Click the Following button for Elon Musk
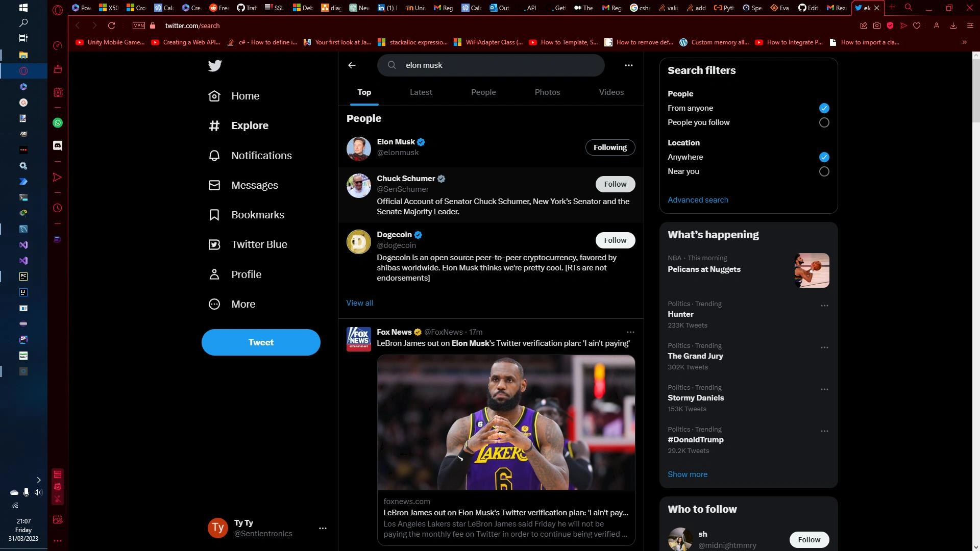 click(x=610, y=147)
